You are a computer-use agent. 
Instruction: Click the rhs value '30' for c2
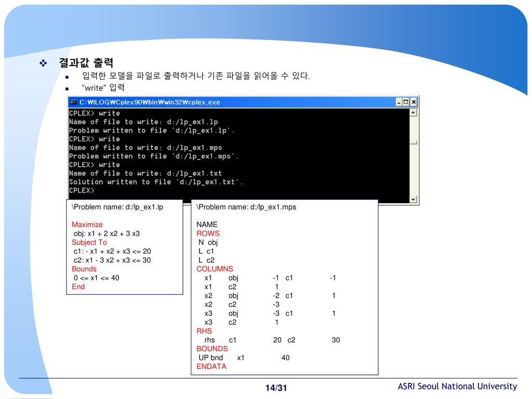point(336,340)
